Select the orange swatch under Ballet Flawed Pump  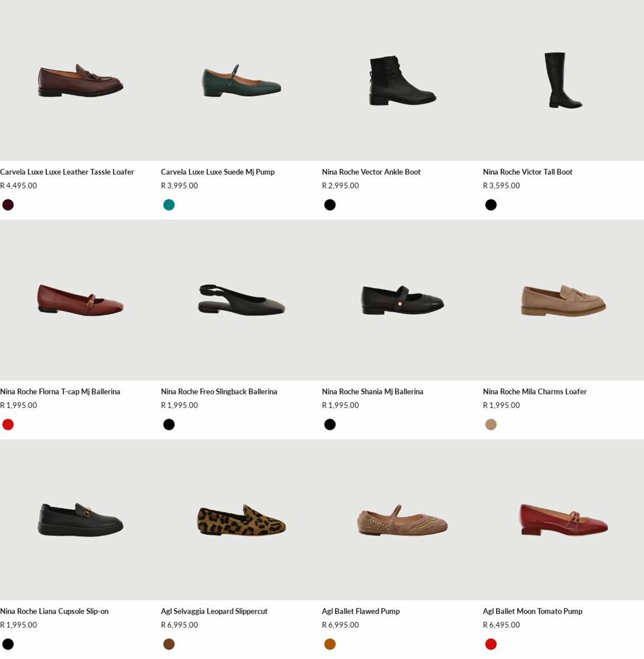coord(330,645)
